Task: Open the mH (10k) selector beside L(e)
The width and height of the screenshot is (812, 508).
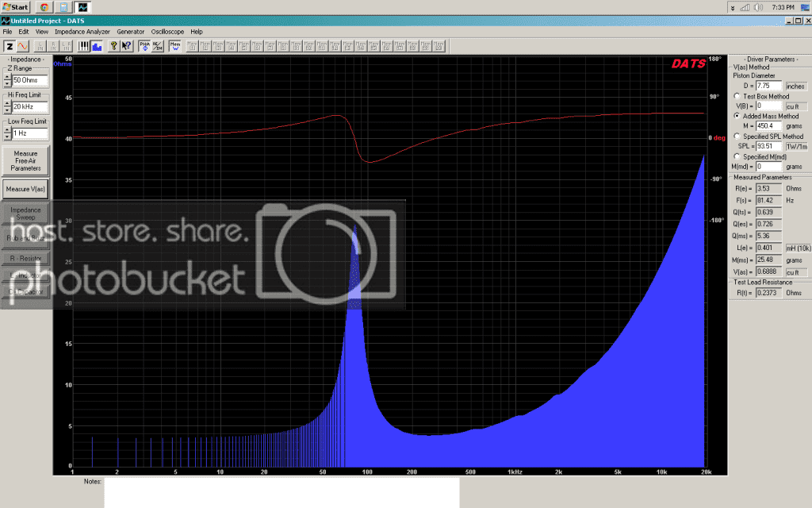Action: pyautogui.click(x=798, y=248)
